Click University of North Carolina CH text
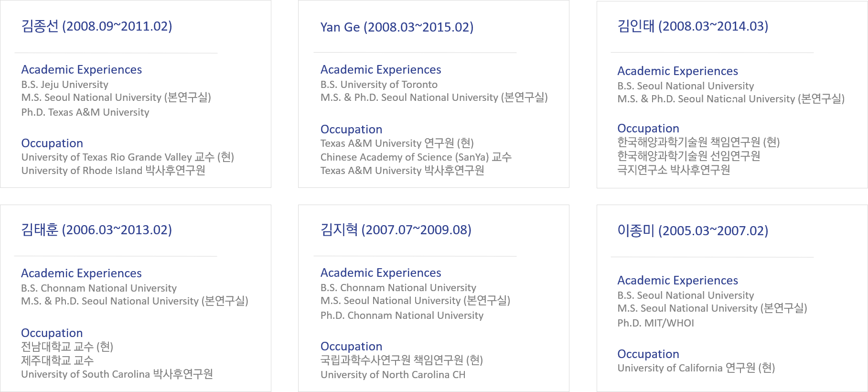The width and height of the screenshot is (868, 392). 393,375
